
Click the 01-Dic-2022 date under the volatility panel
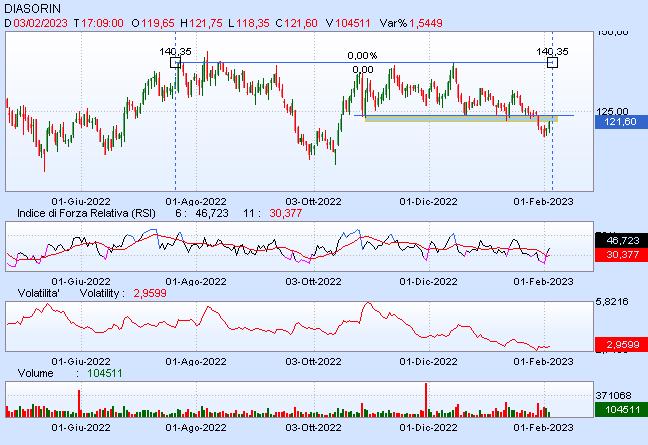click(x=428, y=362)
